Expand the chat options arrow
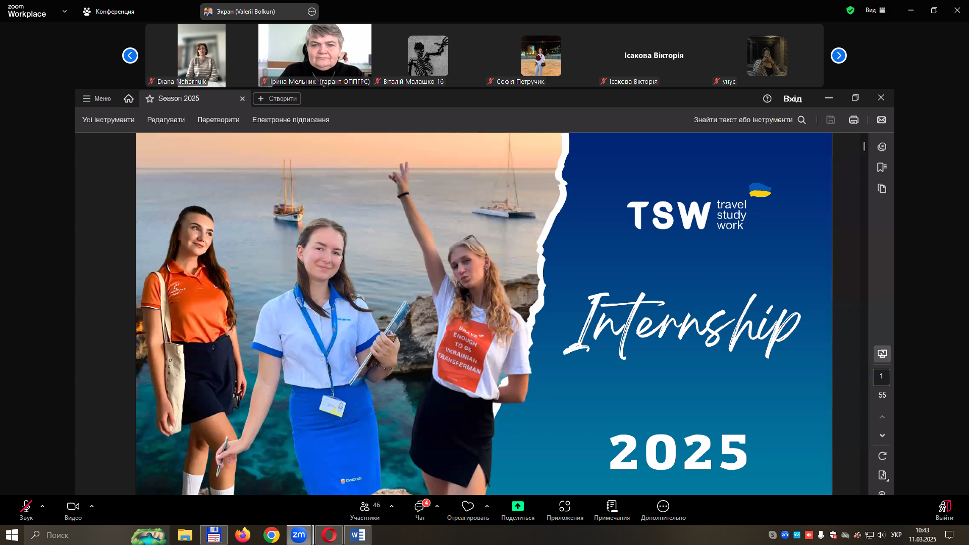The width and height of the screenshot is (970, 546). (x=437, y=506)
